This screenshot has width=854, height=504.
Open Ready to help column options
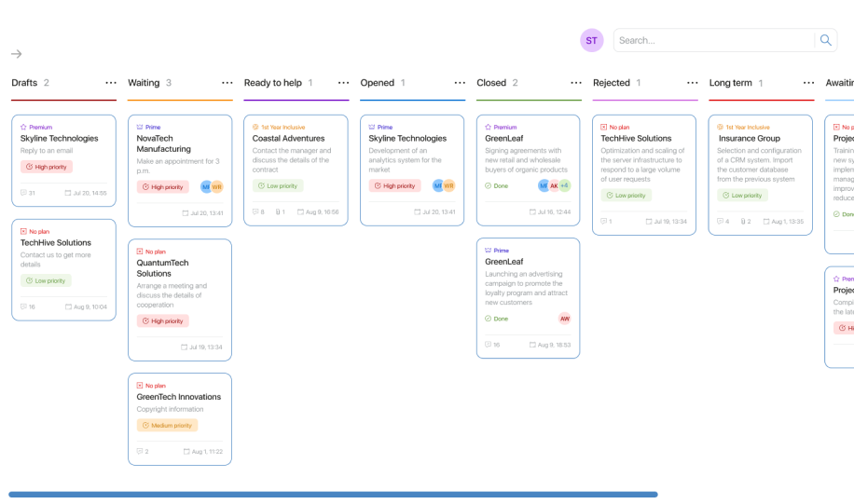click(x=343, y=83)
